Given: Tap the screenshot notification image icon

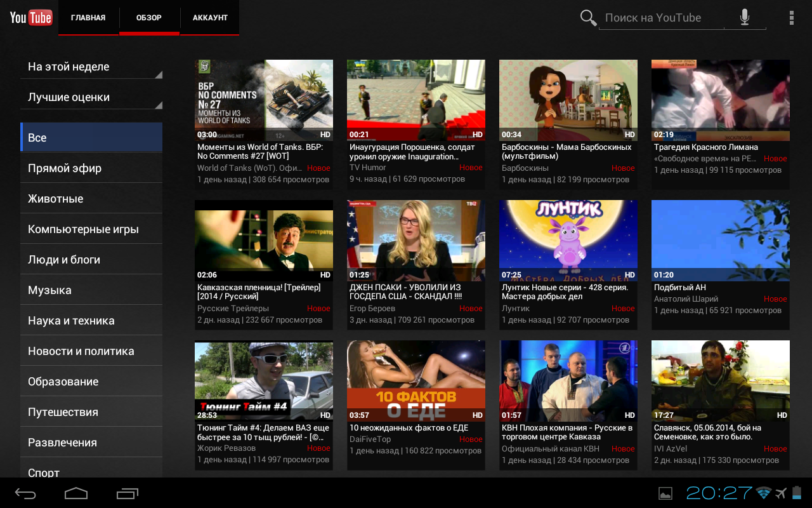Looking at the screenshot, I should pos(665,493).
